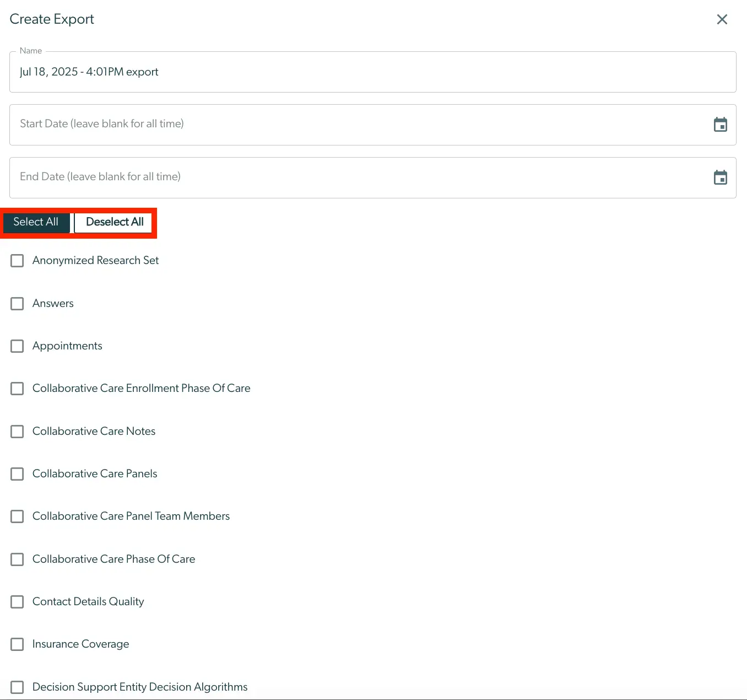Close the Create Export dialog
Image resolution: width=747 pixels, height=700 pixels.
pyautogui.click(x=722, y=19)
